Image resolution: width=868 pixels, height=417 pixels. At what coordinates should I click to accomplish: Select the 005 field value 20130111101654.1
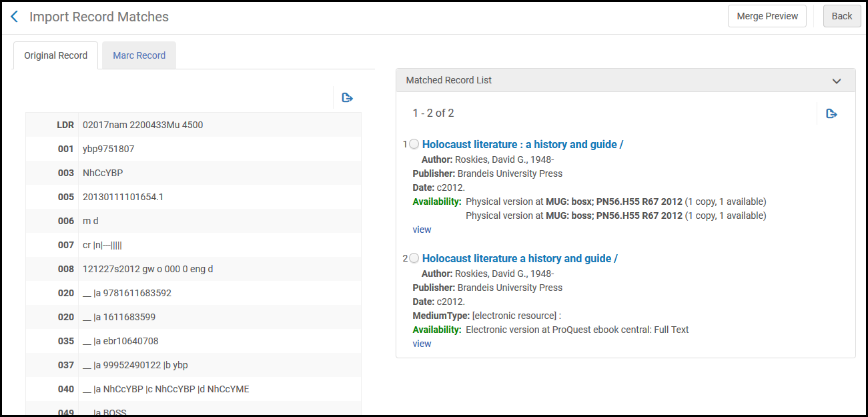point(123,197)
